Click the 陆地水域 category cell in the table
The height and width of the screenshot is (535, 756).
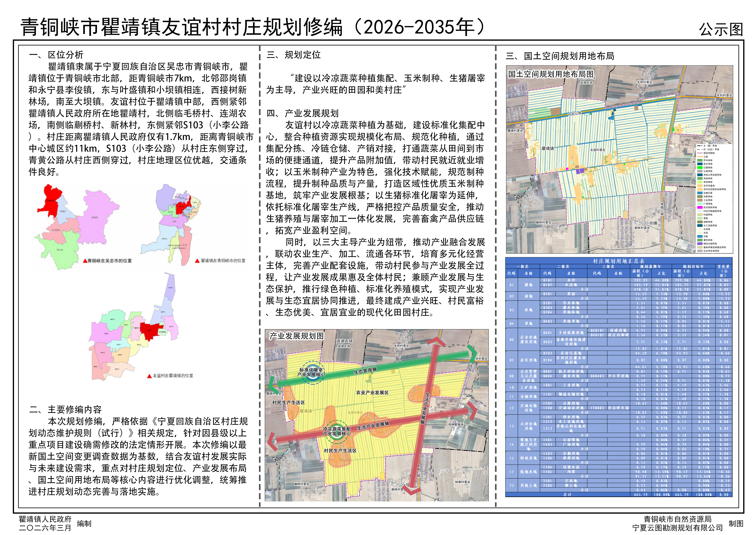point(529,472)
